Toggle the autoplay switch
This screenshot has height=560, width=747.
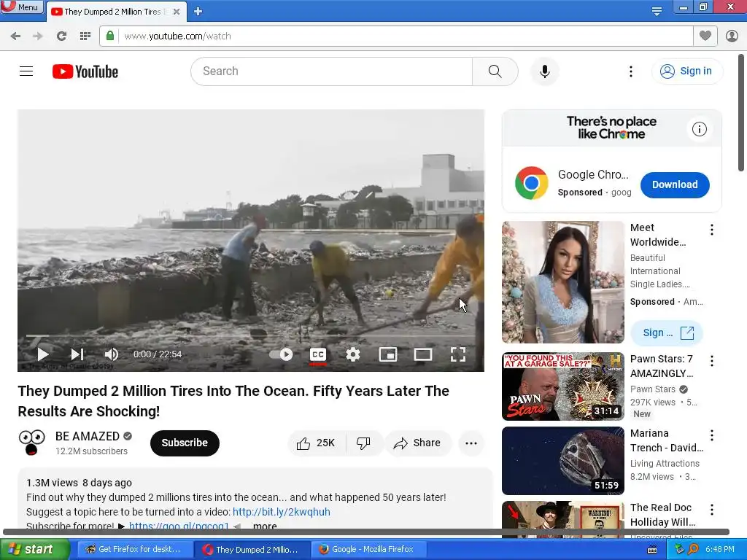point(282,354)
